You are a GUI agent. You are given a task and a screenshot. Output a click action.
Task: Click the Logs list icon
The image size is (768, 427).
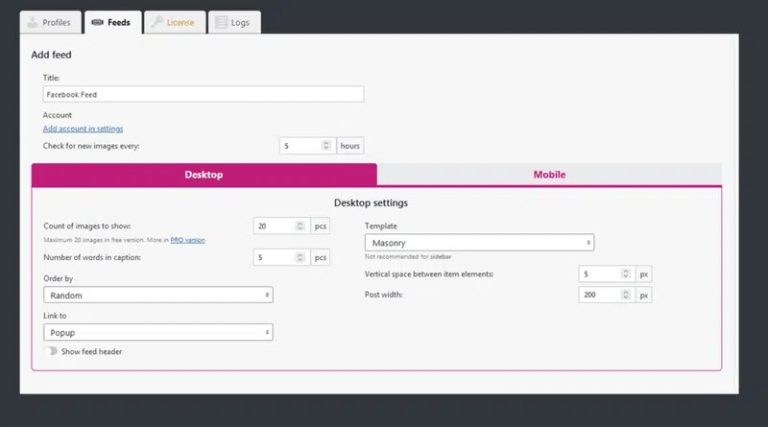[222, 22]
